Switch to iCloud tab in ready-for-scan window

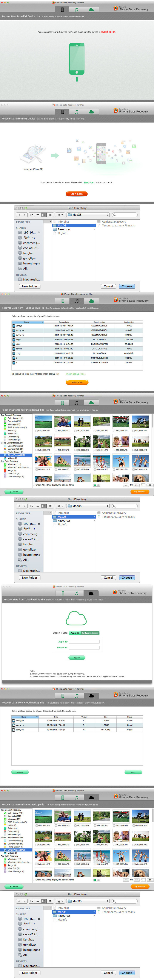(91, 111)
